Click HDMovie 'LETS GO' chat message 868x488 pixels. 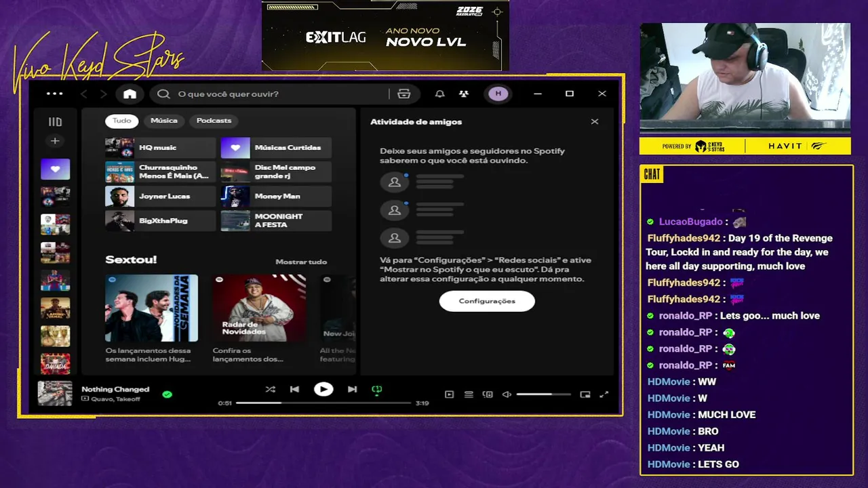coord(718,464)
